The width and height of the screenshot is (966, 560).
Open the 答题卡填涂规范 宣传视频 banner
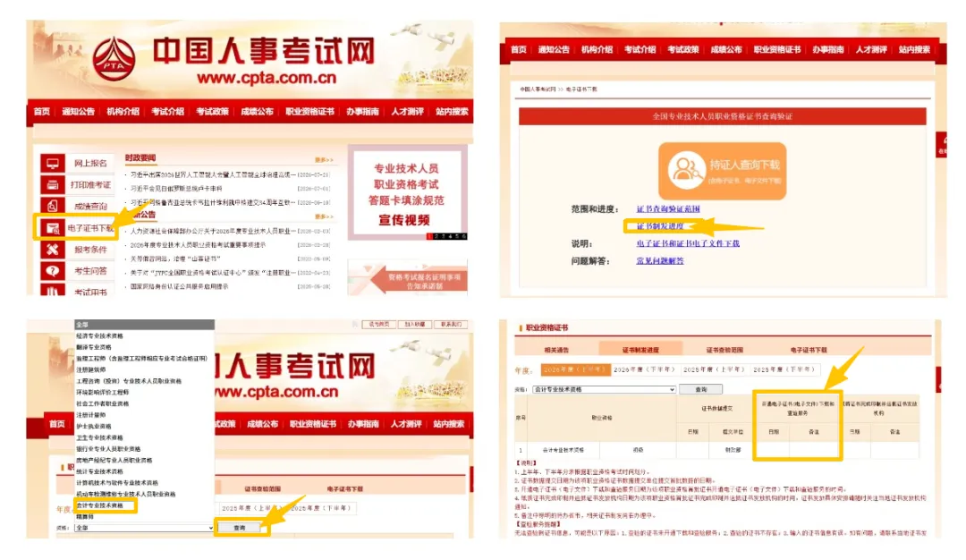point(407,193)
